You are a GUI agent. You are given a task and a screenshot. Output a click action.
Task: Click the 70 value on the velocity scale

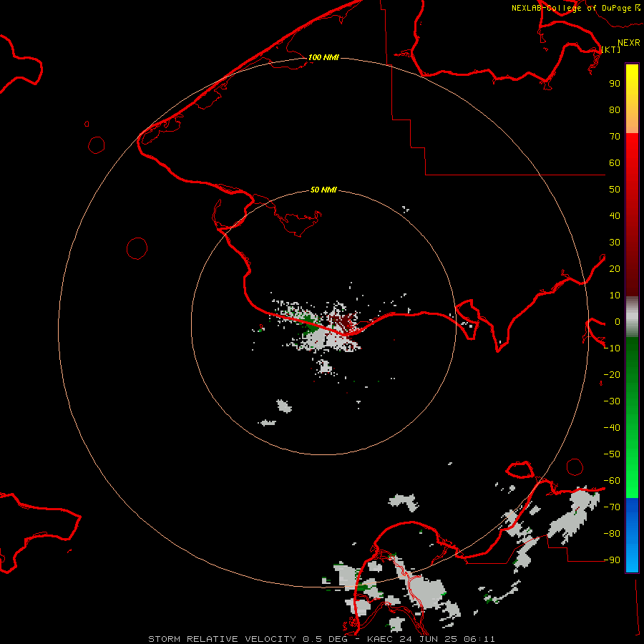click(615, 137)
